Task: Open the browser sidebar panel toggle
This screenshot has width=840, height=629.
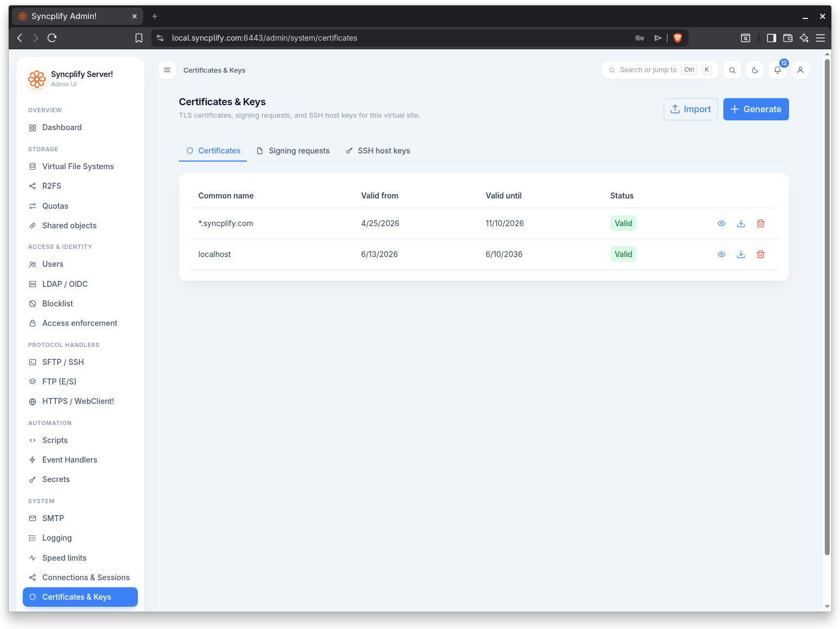Action: (771, 38)
